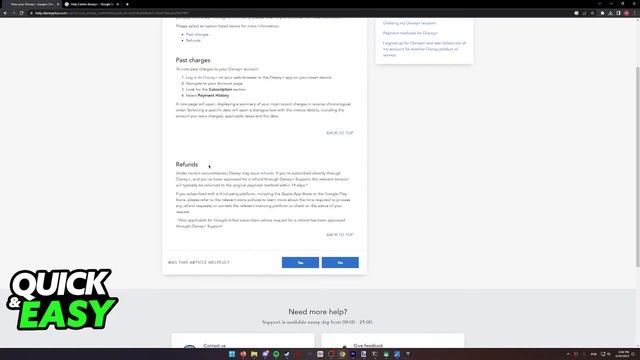640x360 pixels.
Task: Open Adobe Premiere Pro from the taskbar
Action: 353,354
